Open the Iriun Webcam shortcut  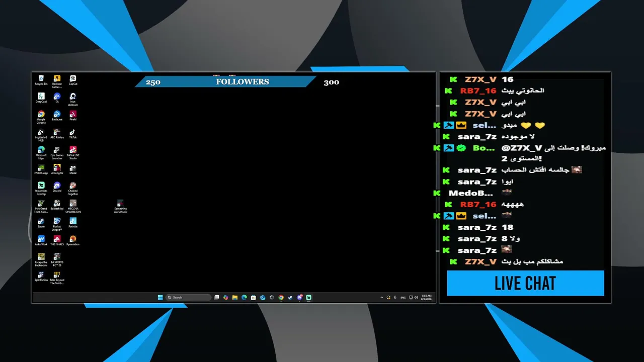[73, 100]
